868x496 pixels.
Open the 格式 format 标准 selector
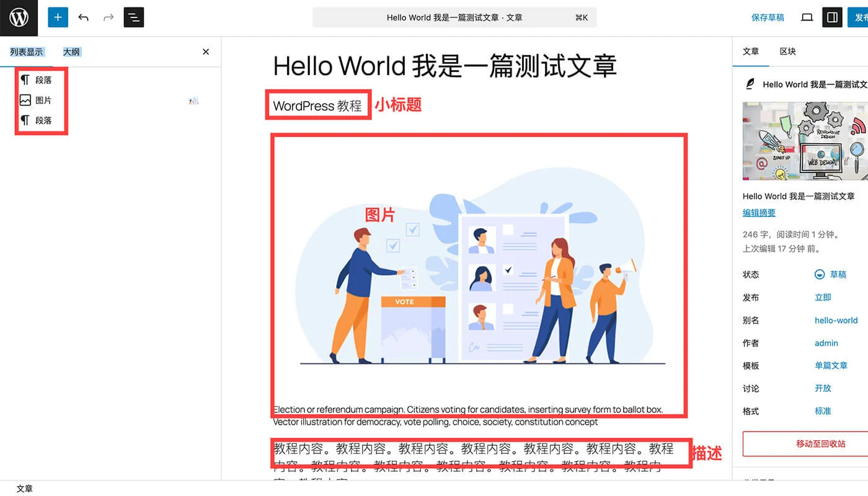pyautogui.click(x=823, y=411)
